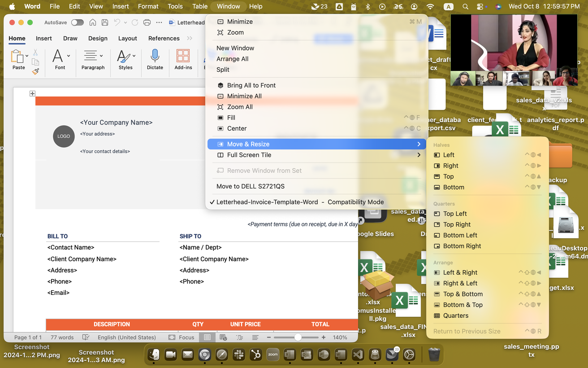Open the Add-ins ribbon icon
Image resolution: width=588 pixels, height=368 pixels.
[x=183, y=59]
